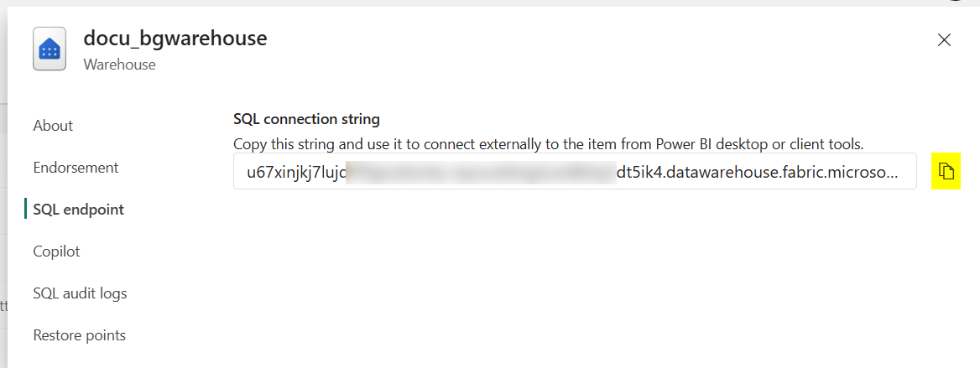
Task: Open the Restore points section
Action: tap(79, 335)
